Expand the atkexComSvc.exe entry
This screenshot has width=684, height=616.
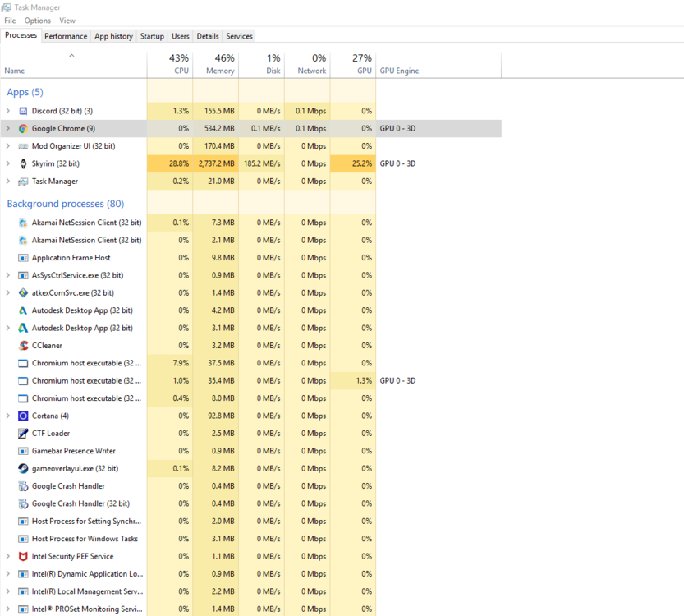click(8, 292)
